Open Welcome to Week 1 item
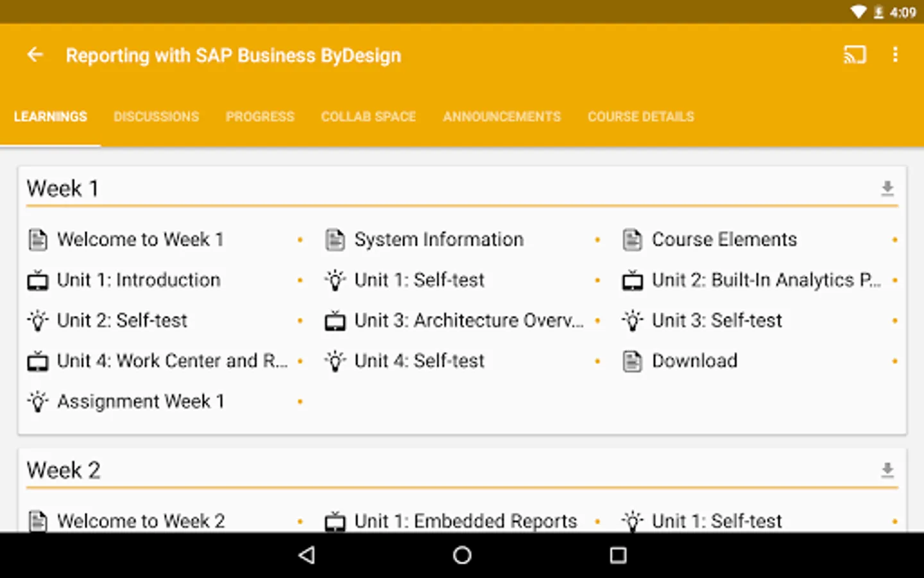 coord(140,240)
